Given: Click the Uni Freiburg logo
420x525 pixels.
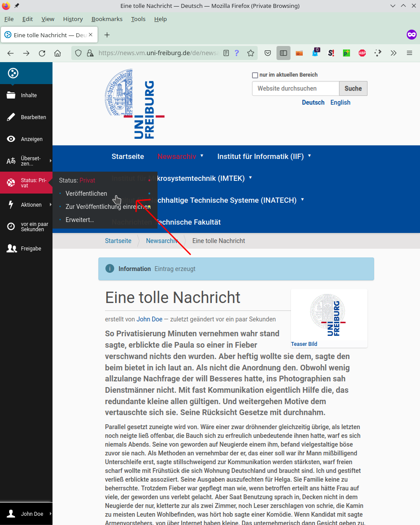Looking at the screenshot, I should click(x=135, y=104).
